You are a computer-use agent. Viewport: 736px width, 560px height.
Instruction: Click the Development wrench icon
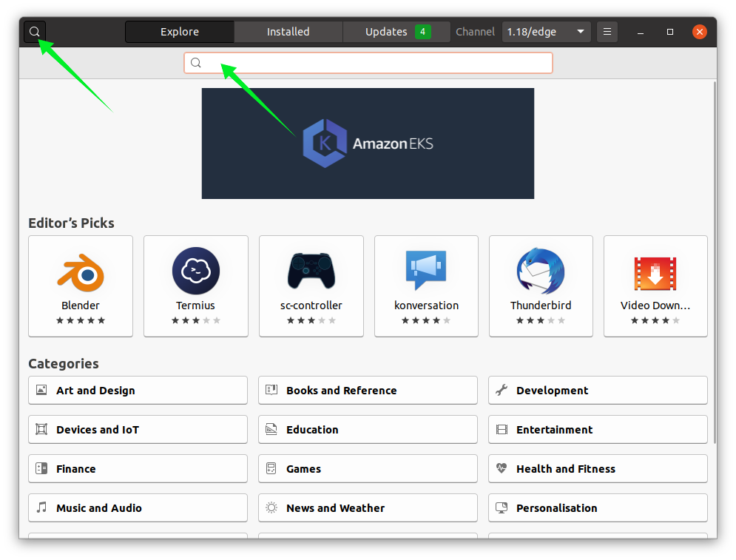[x=502, y=390]
